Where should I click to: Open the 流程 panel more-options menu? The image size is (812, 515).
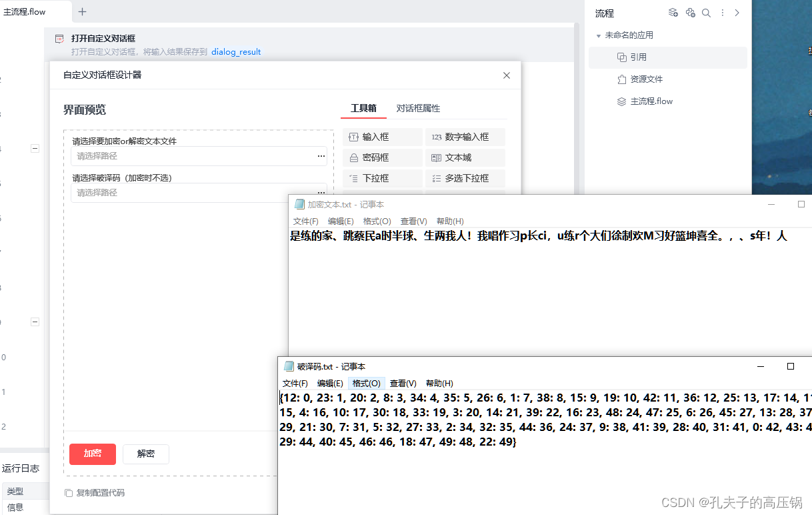(722, 13)
